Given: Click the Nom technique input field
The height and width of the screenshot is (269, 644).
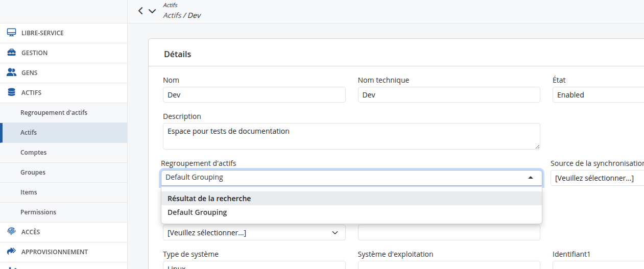Looking at the screenshot, I should coord(449,94).
